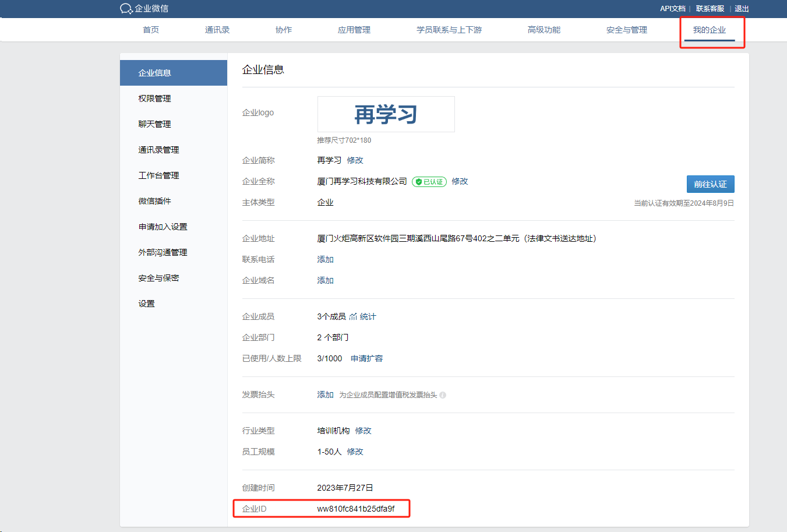This screenshot has width=787, height=532.
Task: Open the 安全与管理 tab
Action: (627, 30)
